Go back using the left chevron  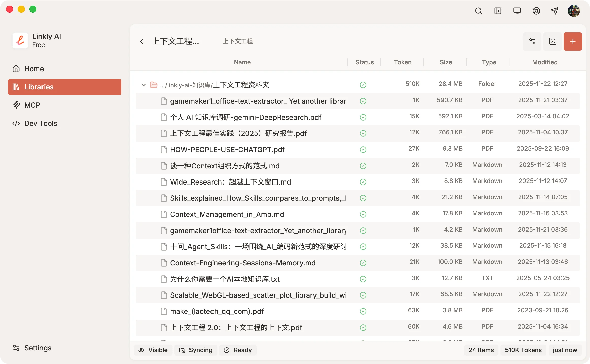point(142,41)
